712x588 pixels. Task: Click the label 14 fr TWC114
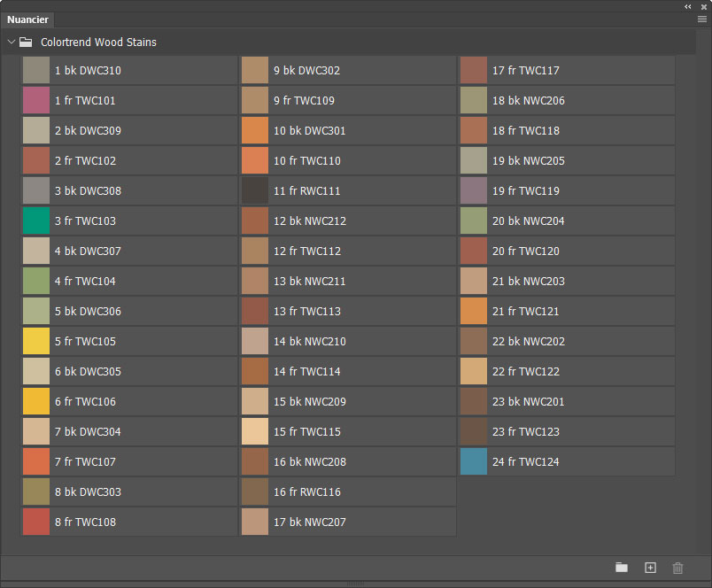point(307,371)
